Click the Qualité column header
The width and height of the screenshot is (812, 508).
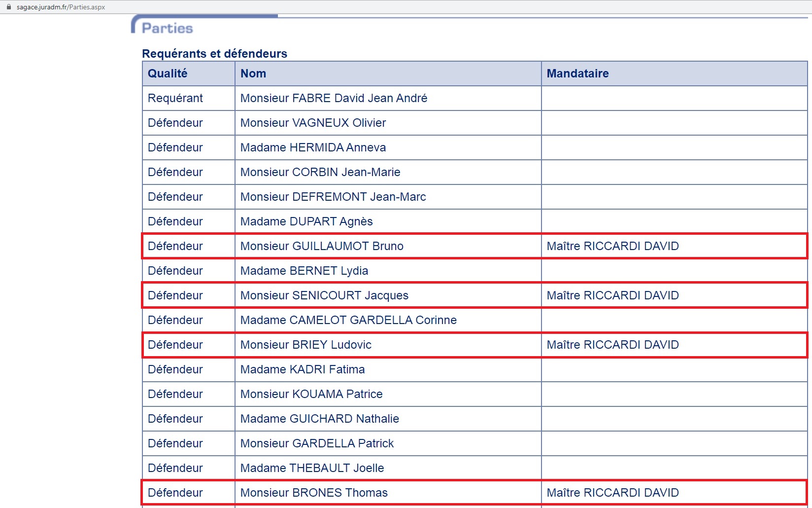(x=168, y=73)
